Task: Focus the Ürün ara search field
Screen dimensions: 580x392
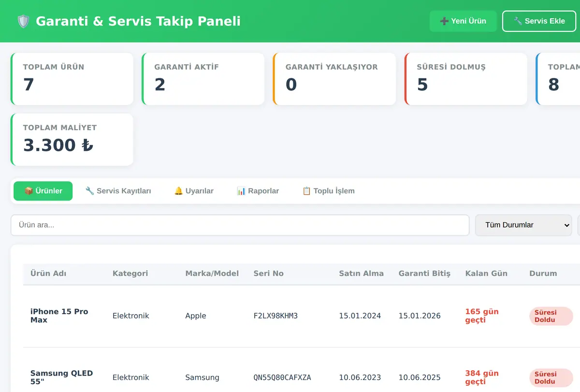Action: [240, 225]
